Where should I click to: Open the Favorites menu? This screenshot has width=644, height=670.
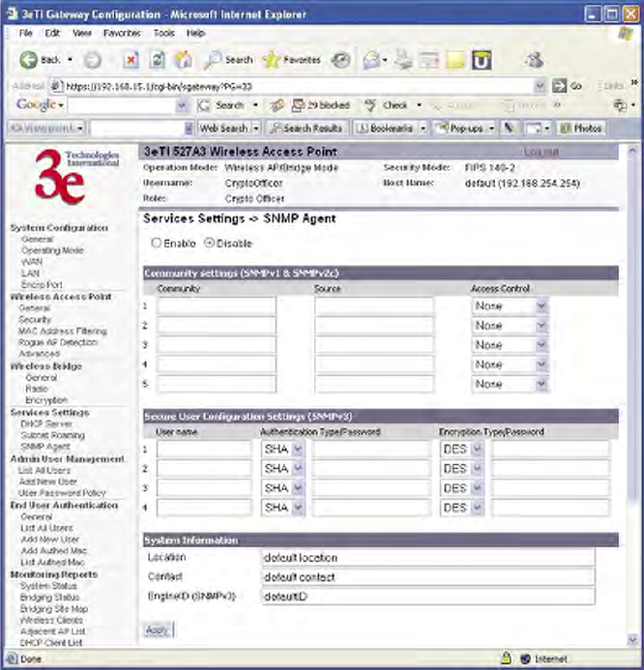122,33
